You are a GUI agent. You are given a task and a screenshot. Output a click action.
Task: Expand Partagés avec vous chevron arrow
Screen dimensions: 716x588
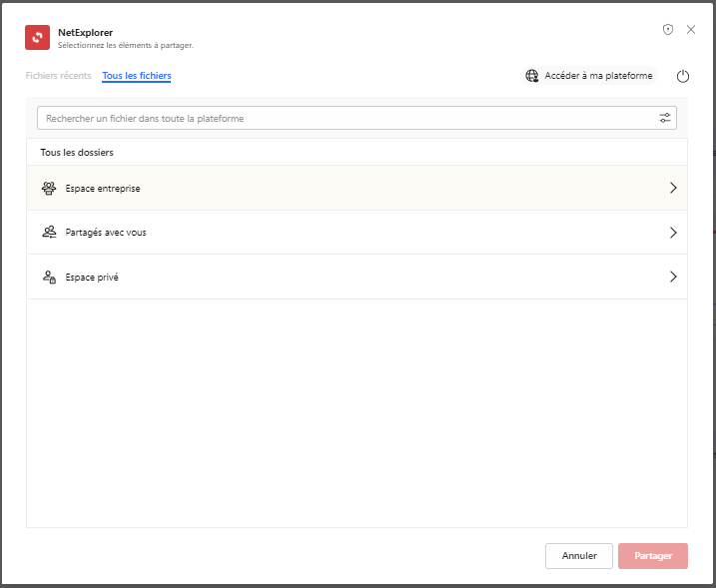click(x=673, y=233)
